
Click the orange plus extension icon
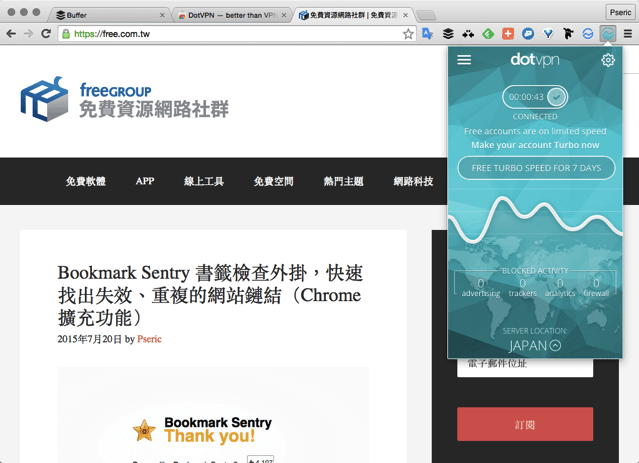coord(508,34)
